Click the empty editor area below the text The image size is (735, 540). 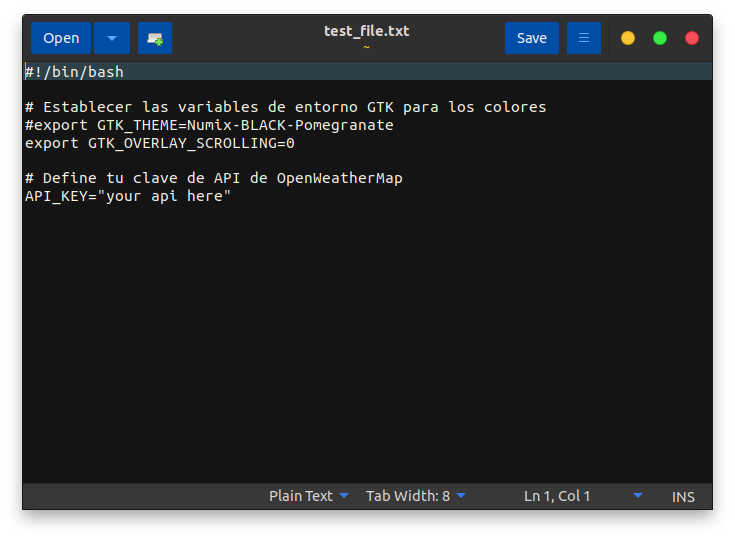click(368, 342)
